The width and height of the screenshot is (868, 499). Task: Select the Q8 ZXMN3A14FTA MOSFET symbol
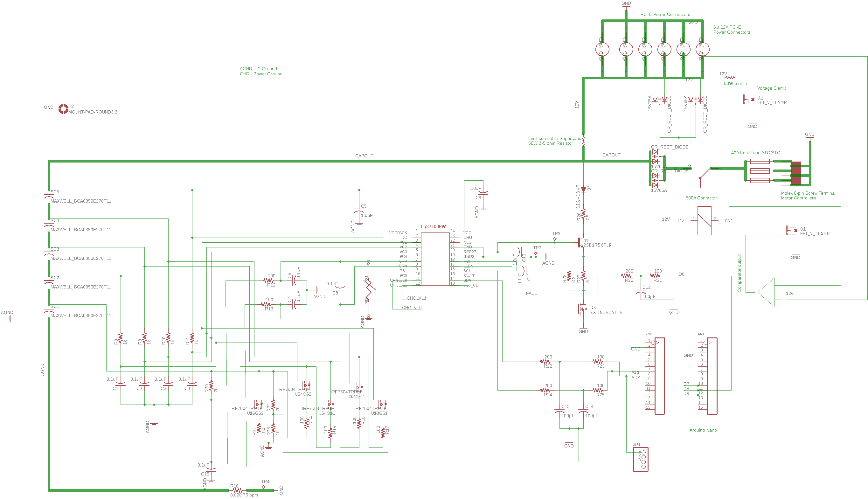(x=582, y=309)
